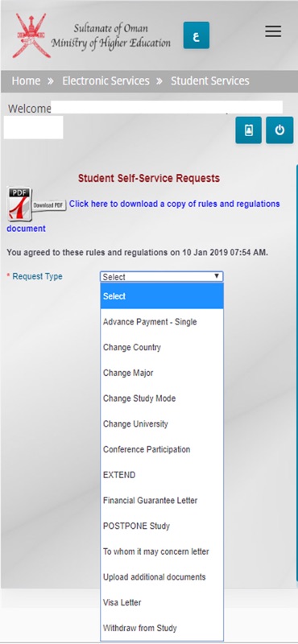298x644 pixels.
Task: Select EXTEND request option
Action: [162, 475]
